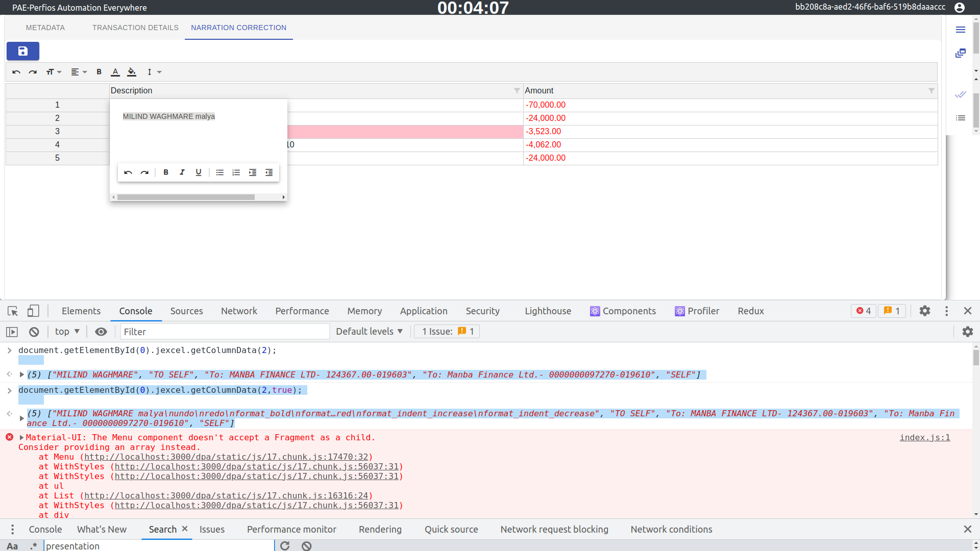Click the 1 Issue button in Console
980x551 pixels.
point(446,331)
